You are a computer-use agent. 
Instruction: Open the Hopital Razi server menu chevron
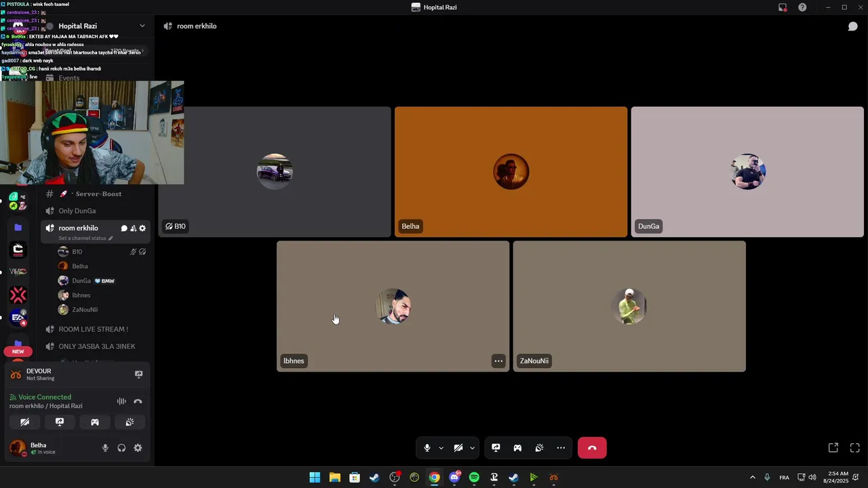coord(142,26)
